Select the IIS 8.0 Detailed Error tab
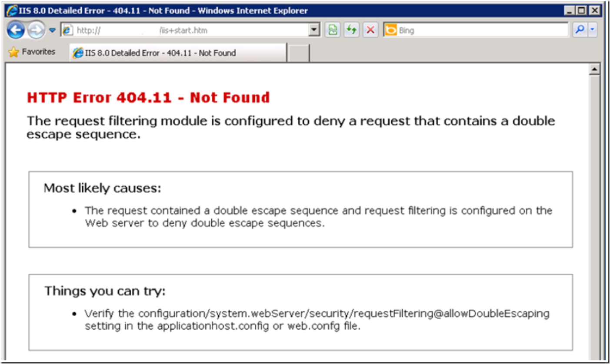Viewport: 610px width, 364px height. 178,53
